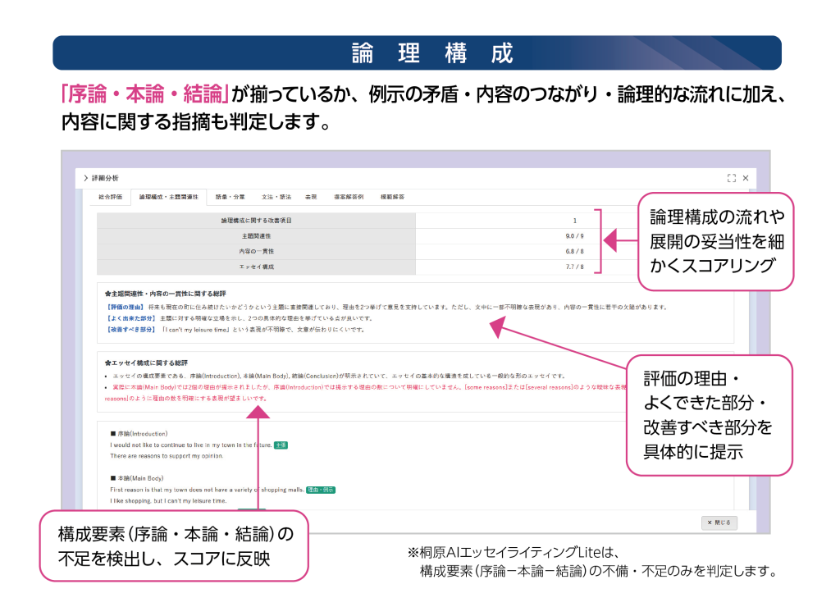Click the 理由・例示 tag in Main Body

point(321,490)
